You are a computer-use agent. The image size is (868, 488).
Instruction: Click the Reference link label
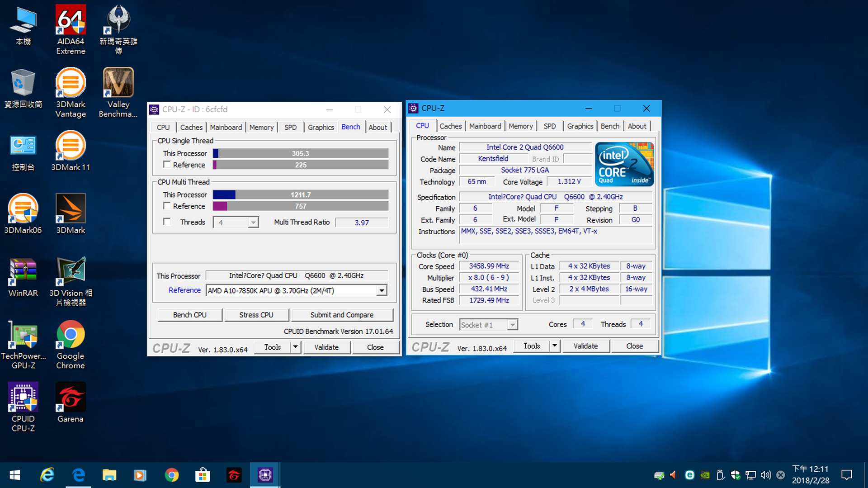pyautogui.click(x=184, y=290)
